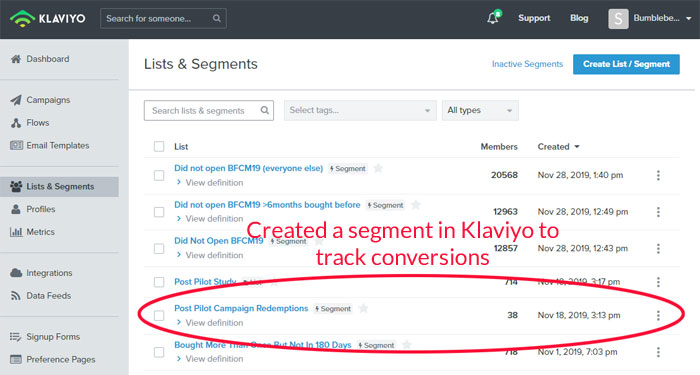Screen dimensions: 700x375
Task: Star the Did not open BFCM19 (everyone else) segment
Action: pos(378,168)
